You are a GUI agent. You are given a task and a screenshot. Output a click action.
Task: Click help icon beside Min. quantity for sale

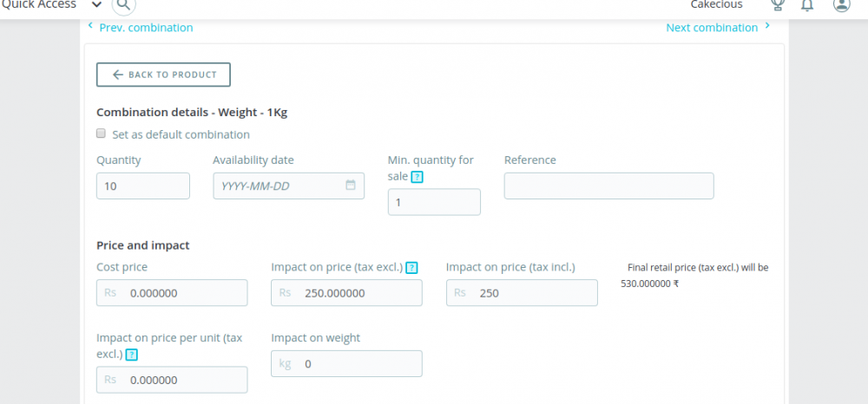[x=417, y=177]
